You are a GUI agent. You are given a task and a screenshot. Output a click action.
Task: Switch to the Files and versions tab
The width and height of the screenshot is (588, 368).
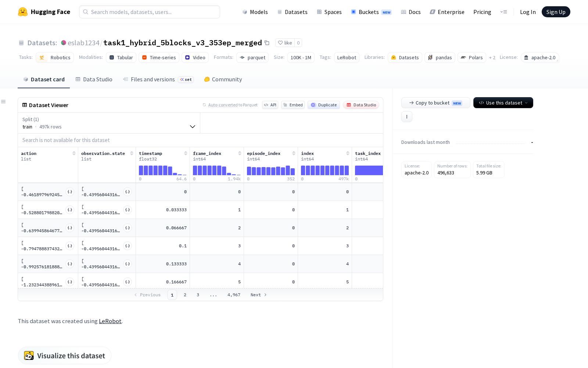(x=158, y=79)
